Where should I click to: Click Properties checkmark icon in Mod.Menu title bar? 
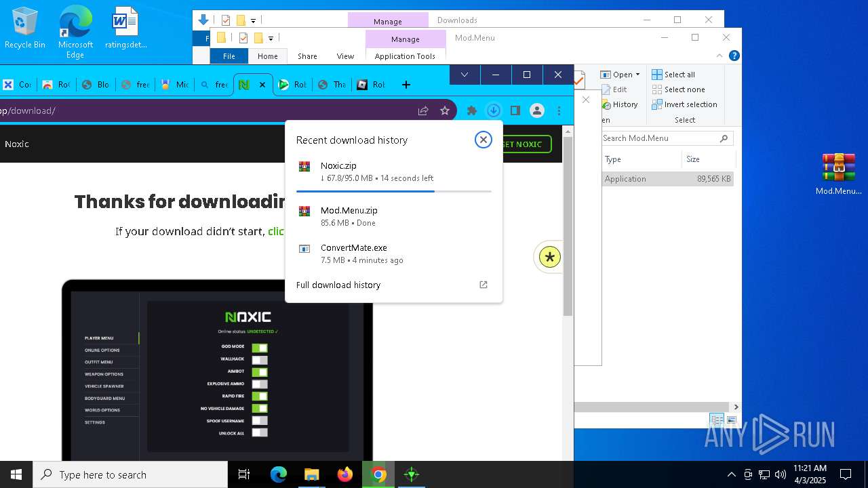tap(243, 38)
